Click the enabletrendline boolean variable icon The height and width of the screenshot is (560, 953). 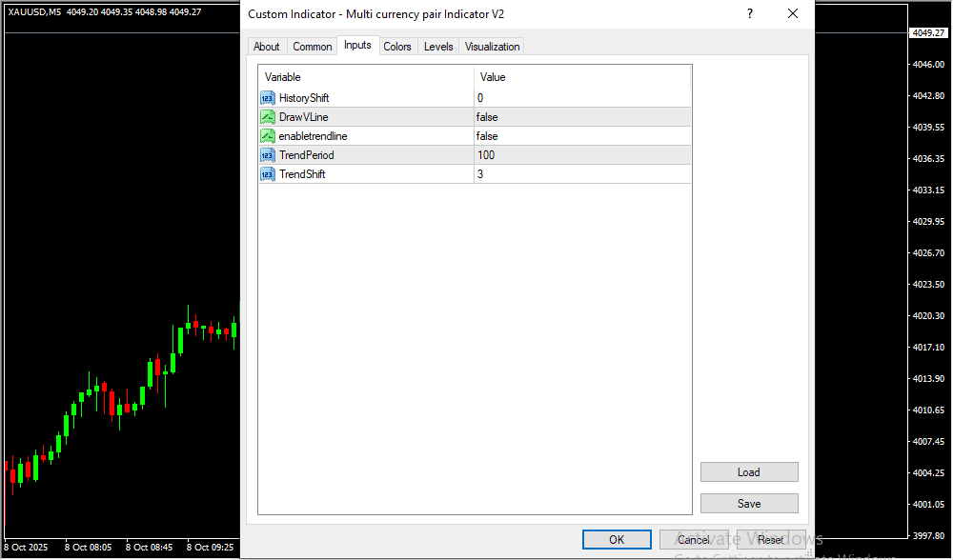point(267,136)
